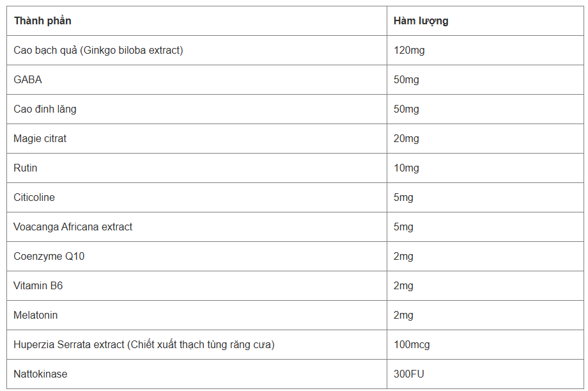Click the 20mg dosage cell
This screenshot has width=588, height=391.
pyautogui.click(x=406, y=139)
